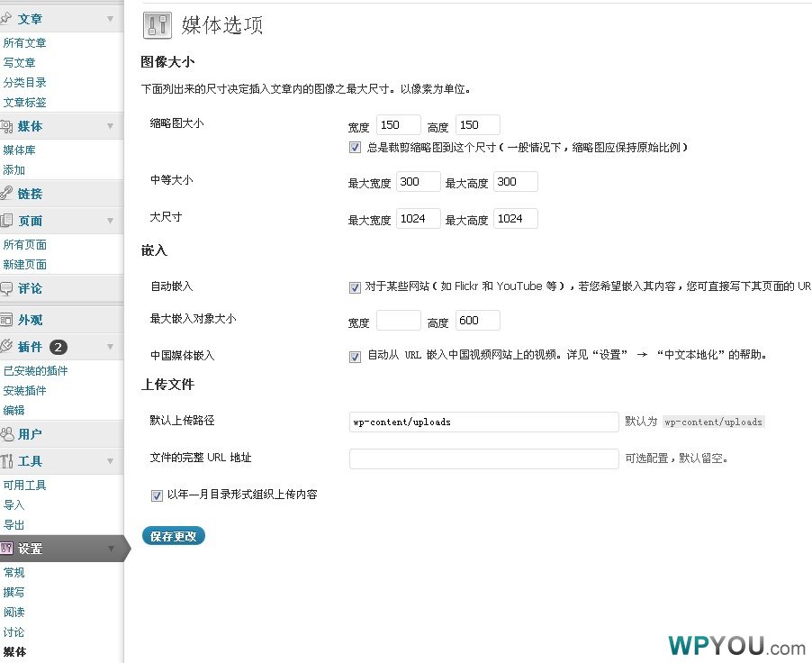This screenshot has height=663, width=812.
Task: Open 媒体库 link
Action: pos(19,150)
